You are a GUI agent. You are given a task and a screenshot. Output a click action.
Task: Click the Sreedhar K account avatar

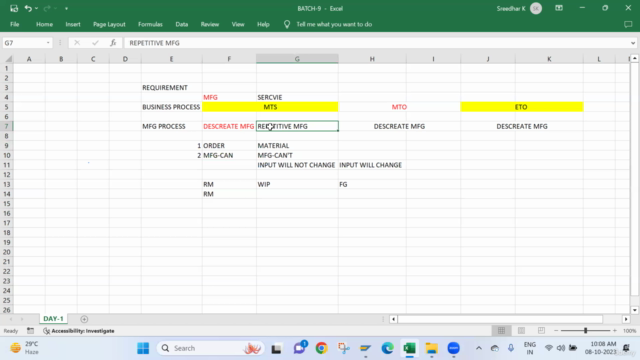(x=536, y=9)
